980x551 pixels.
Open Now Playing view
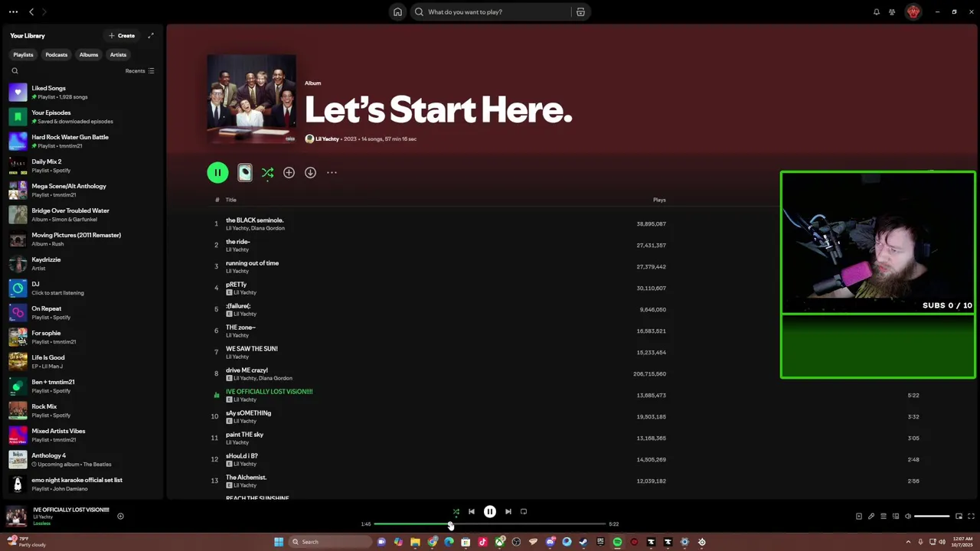(859, 516)
